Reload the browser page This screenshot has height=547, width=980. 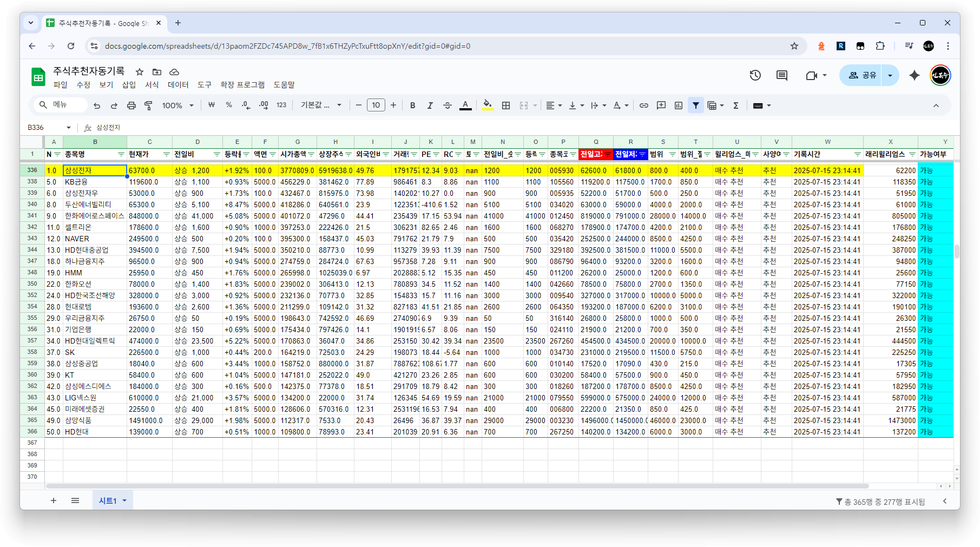(x=71, y=46)
